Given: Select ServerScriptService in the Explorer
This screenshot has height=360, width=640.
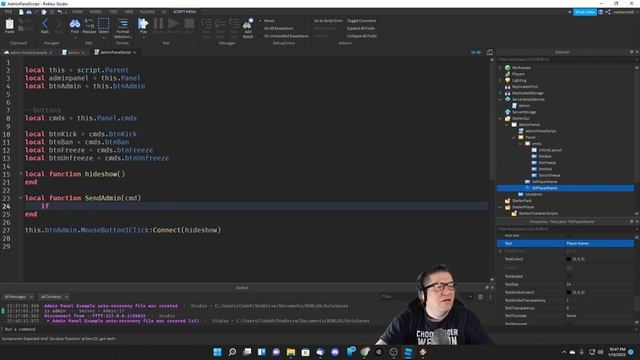Looking at the screenshot, I should tap(528, 99).
